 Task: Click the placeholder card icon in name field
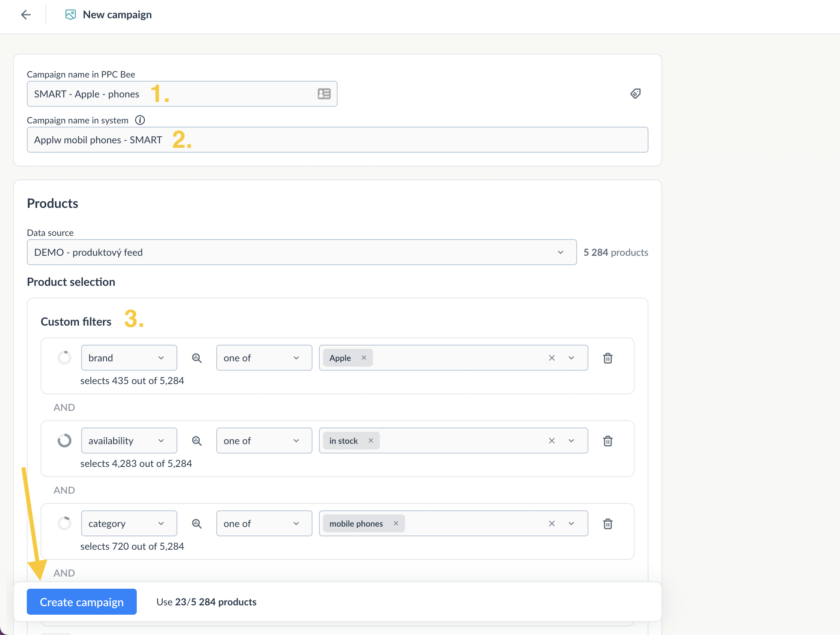tap(324, 94)
